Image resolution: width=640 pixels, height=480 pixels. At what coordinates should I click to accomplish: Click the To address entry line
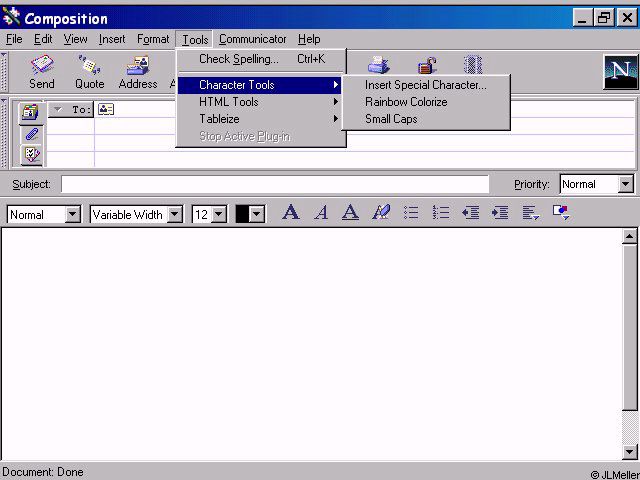tap(364, 109)
